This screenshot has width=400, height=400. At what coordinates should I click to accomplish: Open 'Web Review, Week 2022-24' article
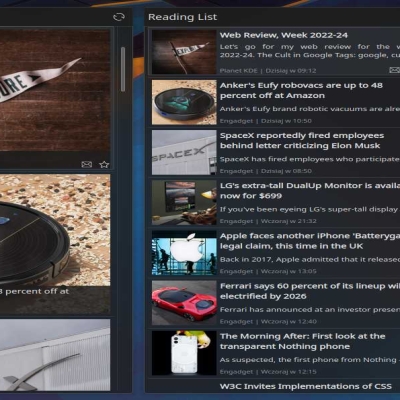click(x=284, y=35)
